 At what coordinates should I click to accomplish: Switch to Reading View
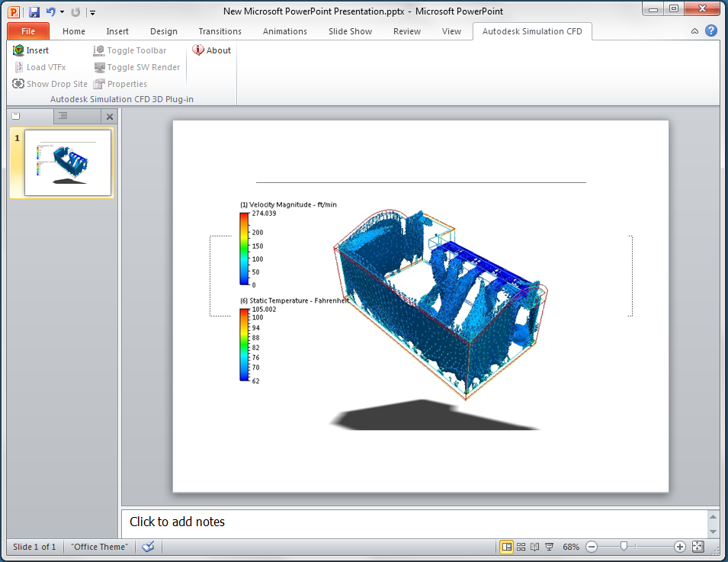pyautogui.click(x=535, y=547)
